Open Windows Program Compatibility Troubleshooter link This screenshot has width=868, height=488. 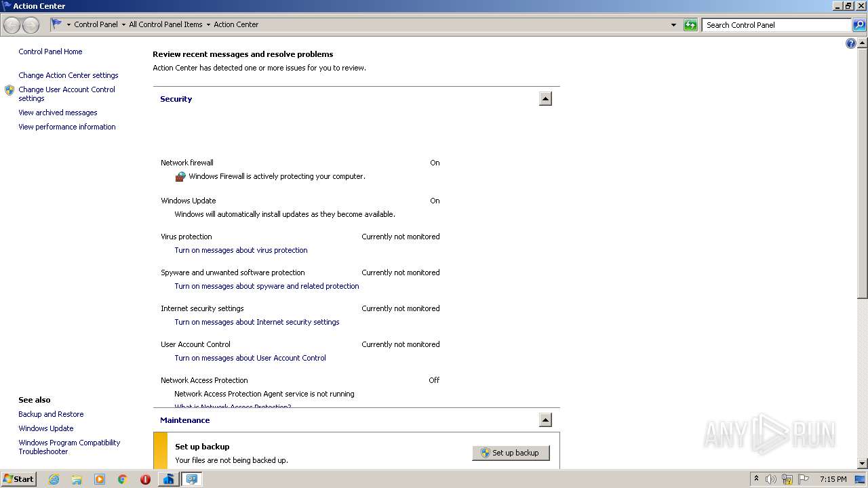(69, 447)
